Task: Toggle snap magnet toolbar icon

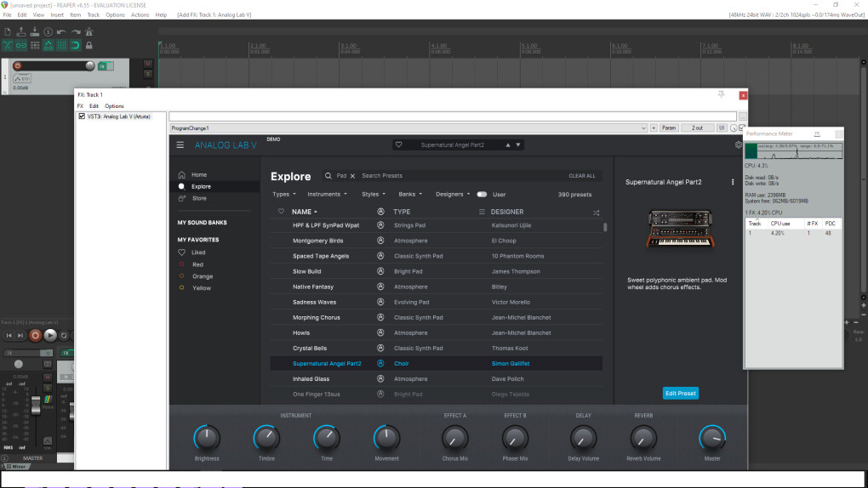Action: 75,45
